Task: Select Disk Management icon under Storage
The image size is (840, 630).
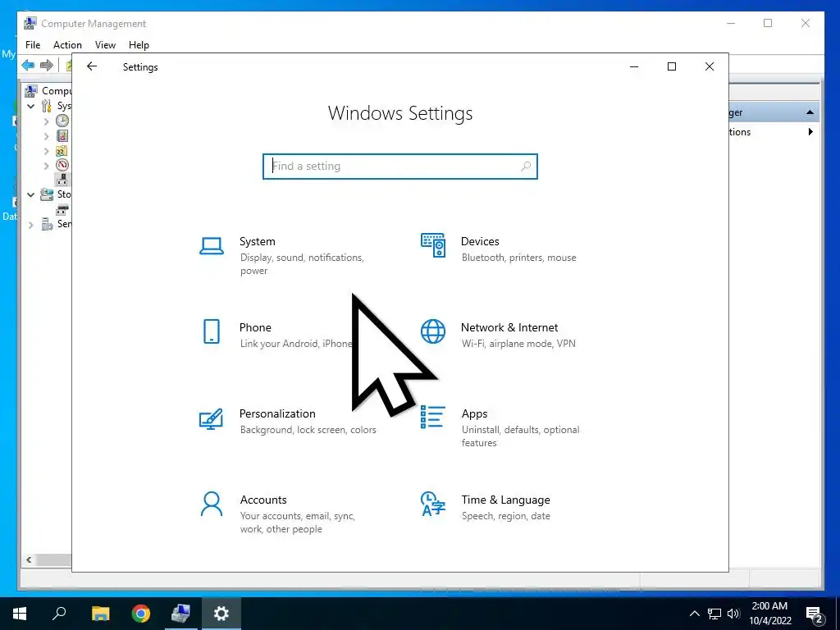Action: coord(62,209)
